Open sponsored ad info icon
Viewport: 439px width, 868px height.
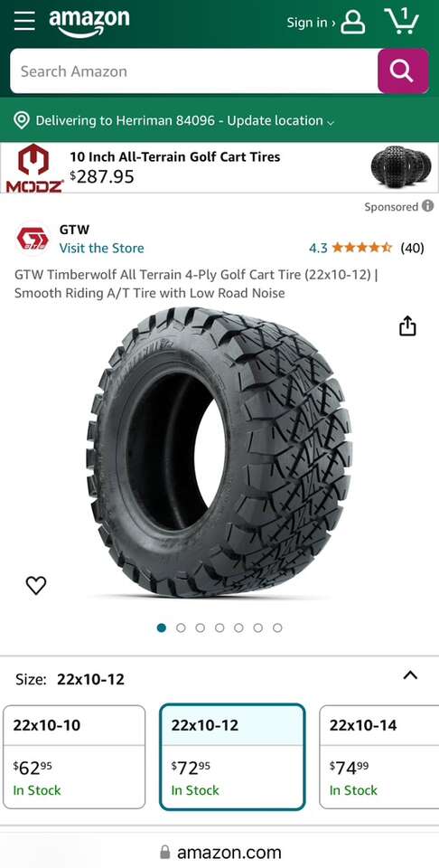pyautogui.click(x=427, y=206)
